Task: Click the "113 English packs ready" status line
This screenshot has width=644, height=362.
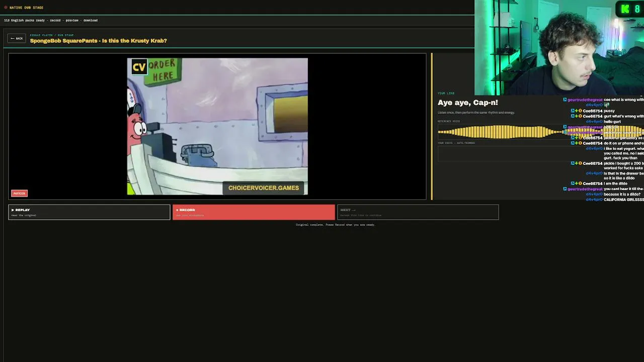Action: tap(51, 20)
